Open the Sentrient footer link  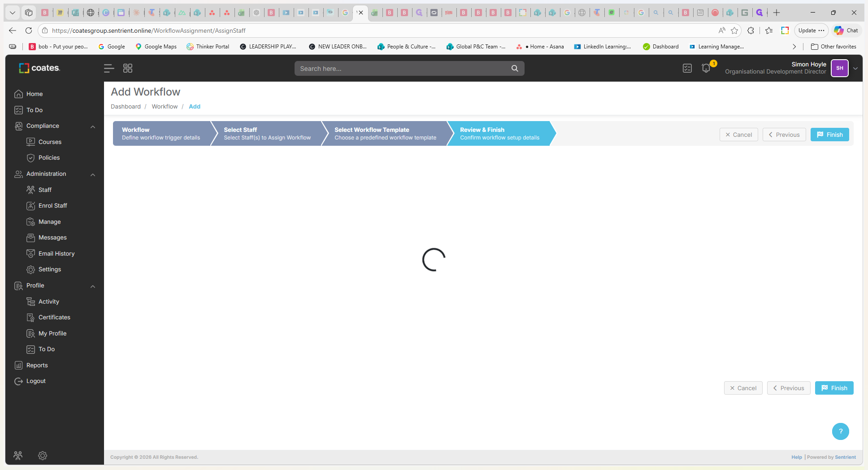click(x=845, y=457)
